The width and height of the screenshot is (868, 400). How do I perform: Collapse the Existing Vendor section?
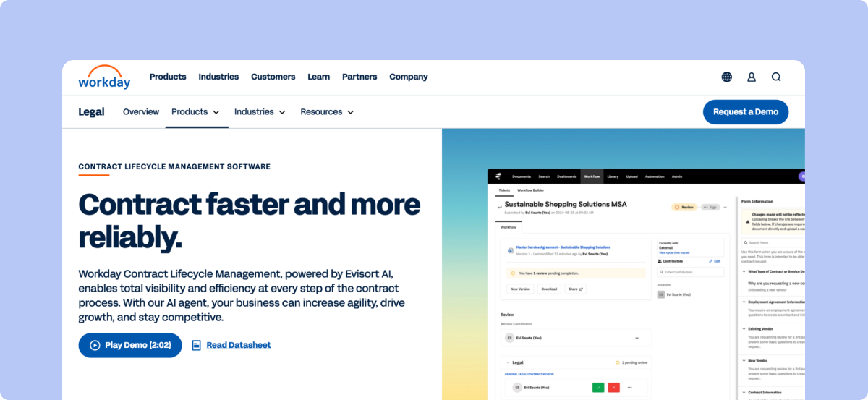(744, 329)
